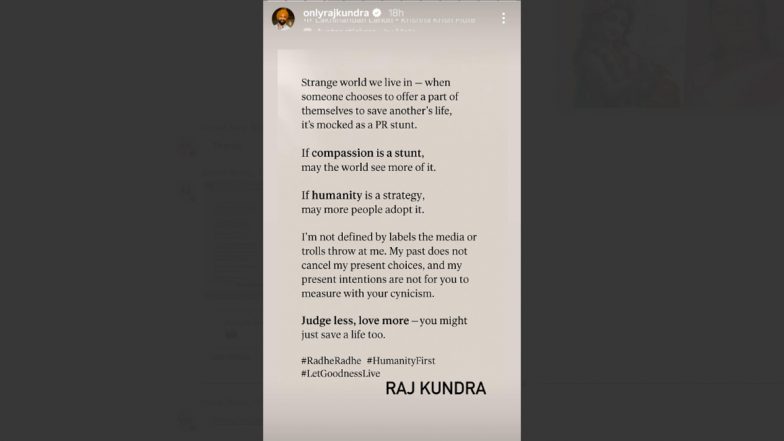Open the #LetGoodnessLive hashtag

pyautogui.click(x=340, y=374)
